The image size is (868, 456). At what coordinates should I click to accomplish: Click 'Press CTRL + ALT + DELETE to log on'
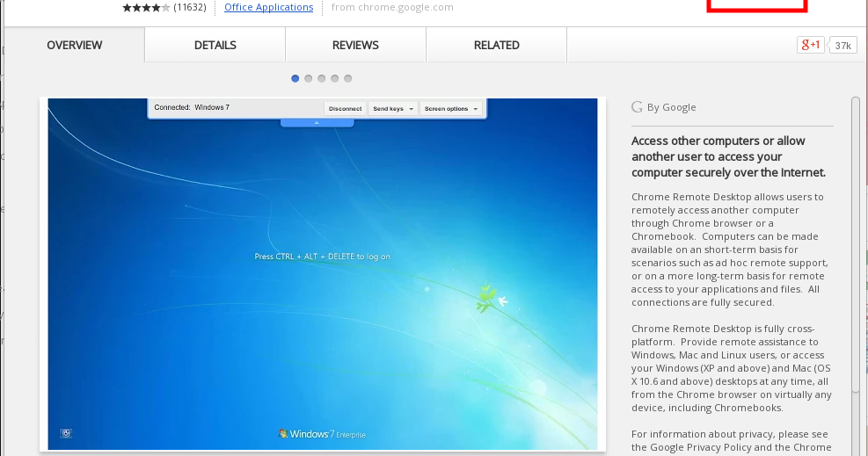pos(322,257)
